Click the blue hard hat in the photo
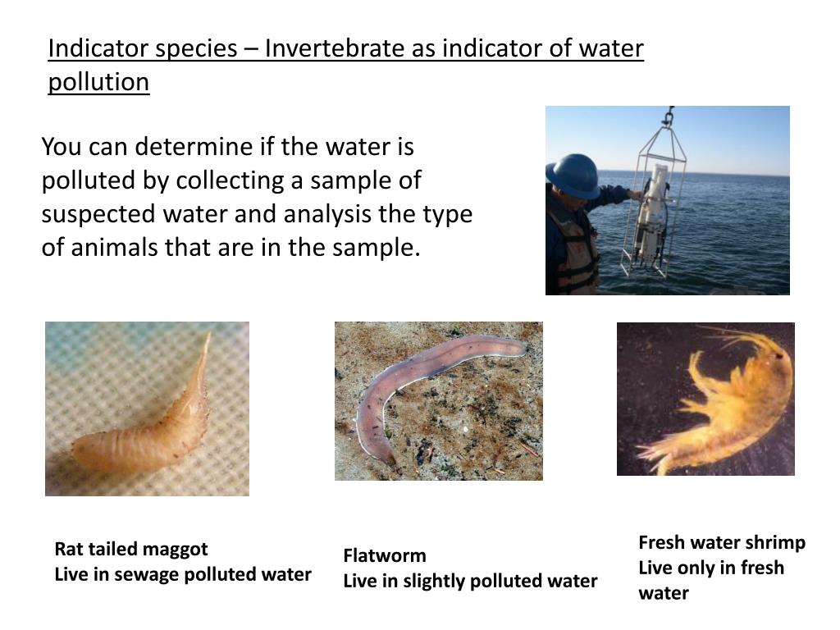The width and height of the screenshot is (840, 630). (573, 176)
